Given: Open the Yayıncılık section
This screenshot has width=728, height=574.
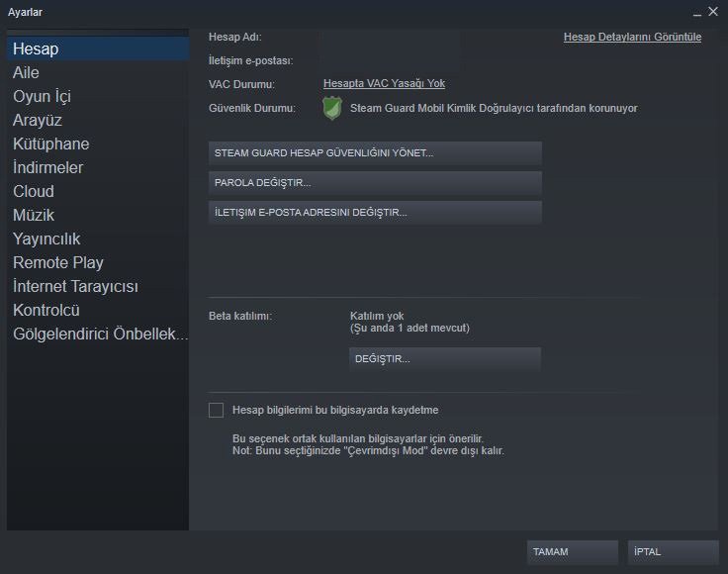Looking at the screenshot, I should point(46,239).
